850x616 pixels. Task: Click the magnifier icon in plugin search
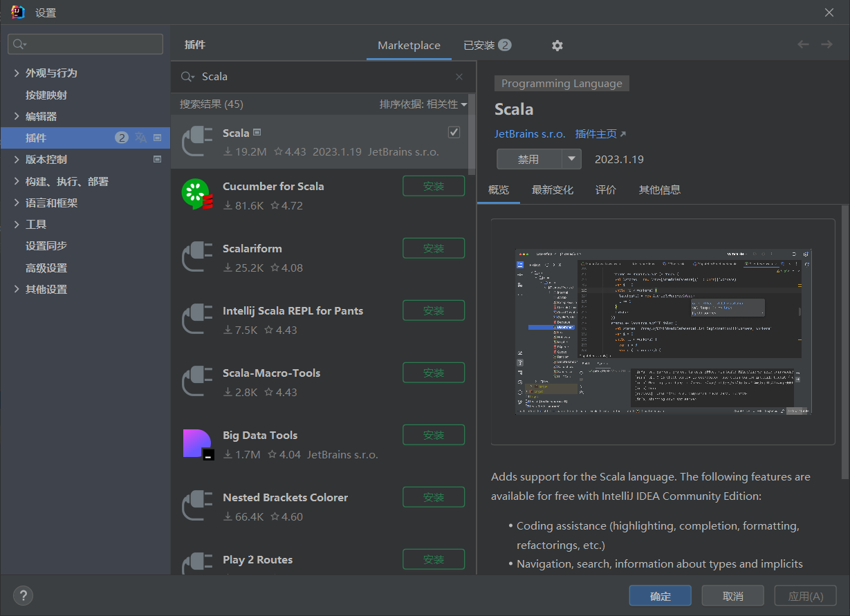(187, 77)
